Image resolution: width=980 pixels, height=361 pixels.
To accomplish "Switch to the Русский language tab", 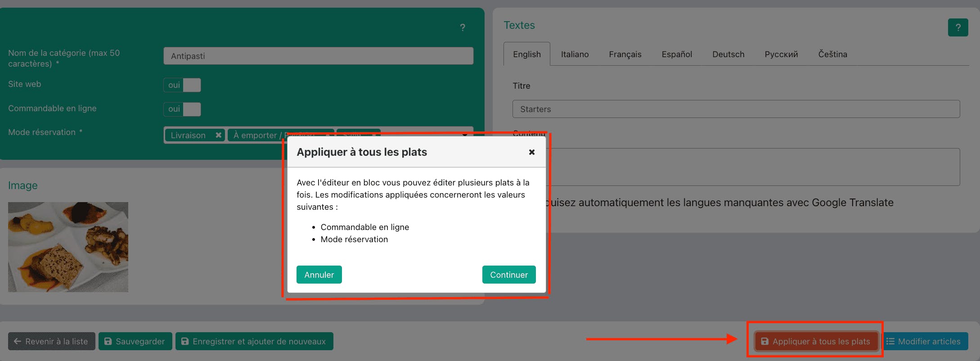I will pyautogui.click(x=781, y=54).
